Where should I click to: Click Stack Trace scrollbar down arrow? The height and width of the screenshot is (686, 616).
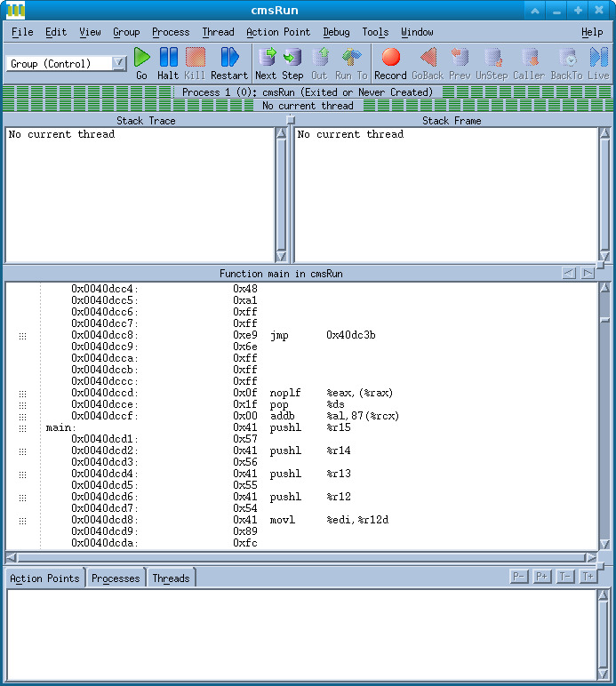[x=281, y=257]
